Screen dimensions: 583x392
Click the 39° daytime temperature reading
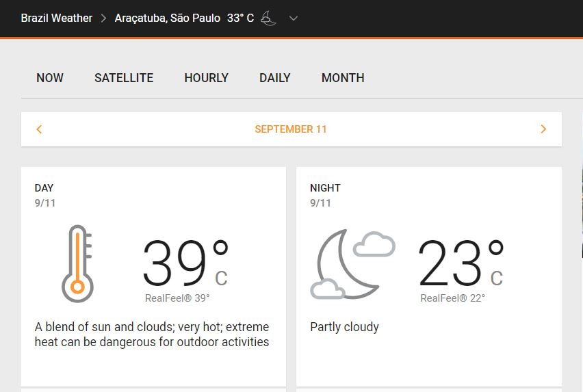coord(185,263)
